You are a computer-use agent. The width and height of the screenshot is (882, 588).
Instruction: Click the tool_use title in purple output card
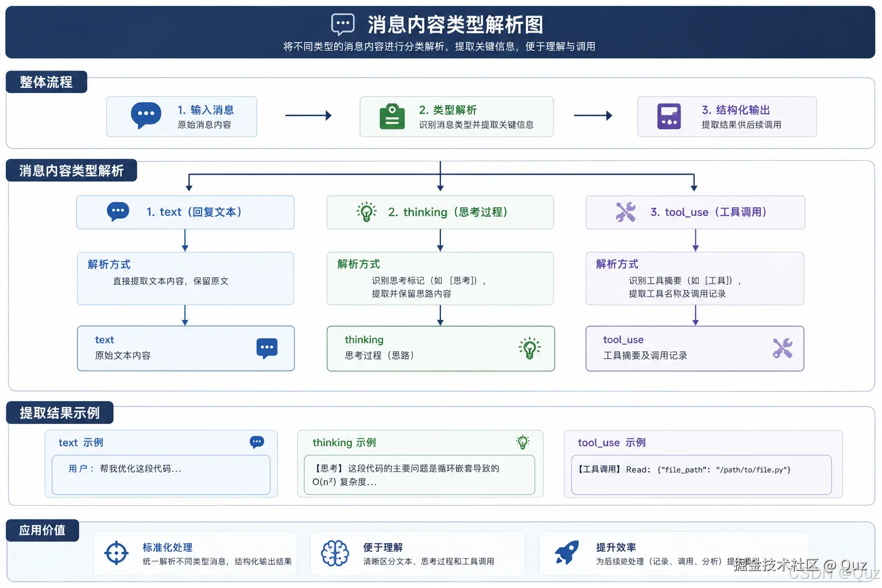click(x=623, y=339)
